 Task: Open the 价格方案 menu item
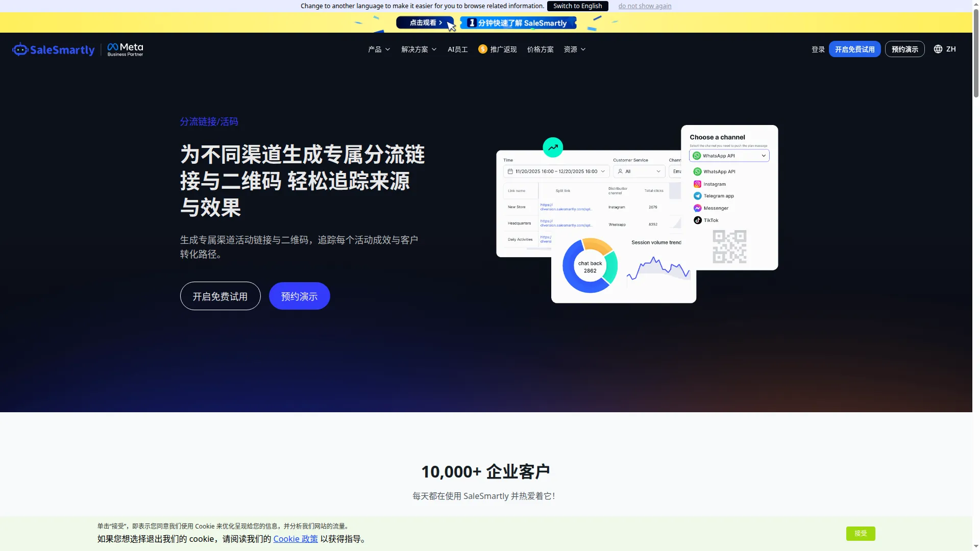[x=540, y=49]
